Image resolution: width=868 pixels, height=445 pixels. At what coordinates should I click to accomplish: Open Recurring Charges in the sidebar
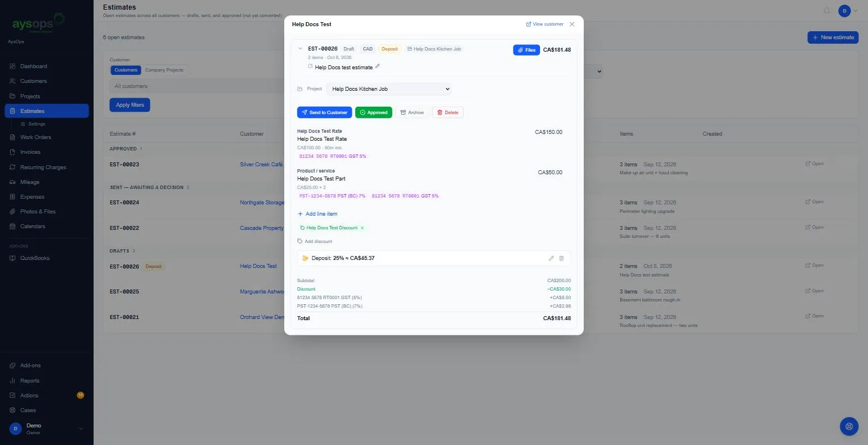[x=43, y=167]
